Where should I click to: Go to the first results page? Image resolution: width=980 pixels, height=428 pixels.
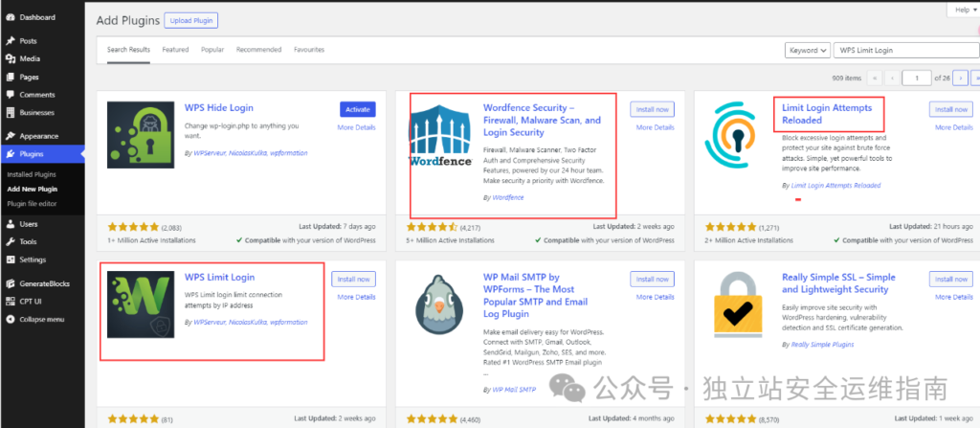[x=875, y=79]
